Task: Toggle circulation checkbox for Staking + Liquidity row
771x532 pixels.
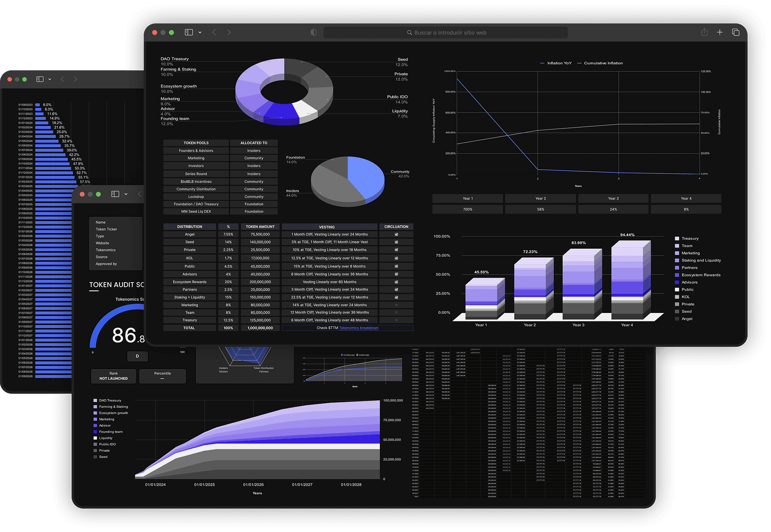Action: coord(396,297)
